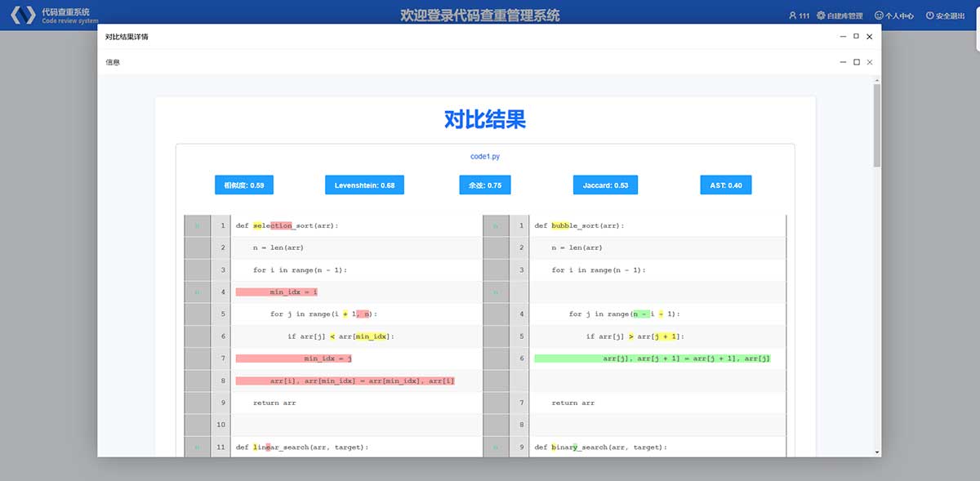
Task: Jump to next change from selection_sort line
Action: click(197, 226)
